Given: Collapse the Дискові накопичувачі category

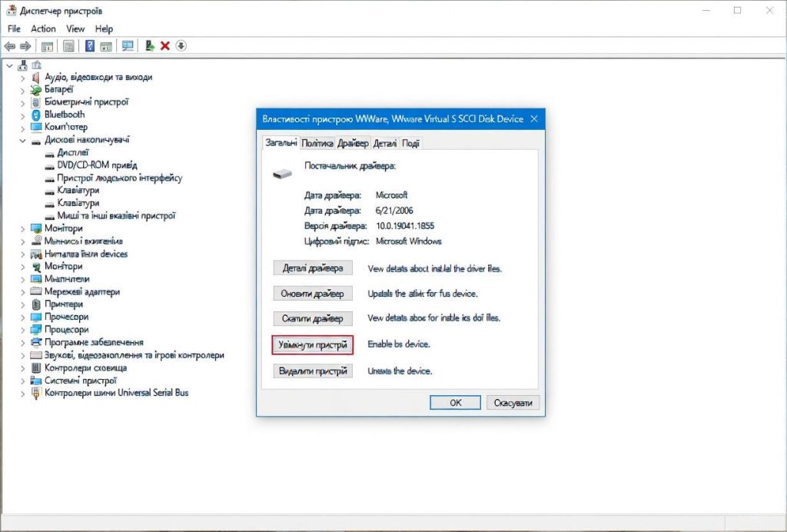Looking at the screenshot, I should (22, 140).
